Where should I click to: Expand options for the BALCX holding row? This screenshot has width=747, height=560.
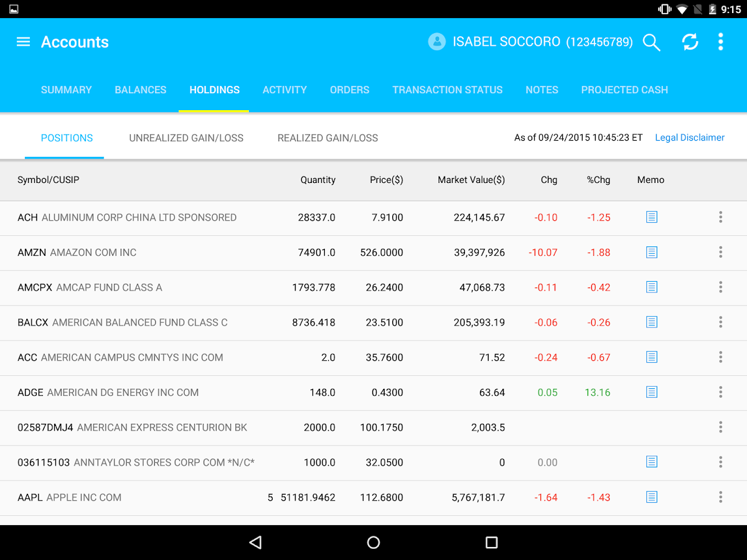720,322
